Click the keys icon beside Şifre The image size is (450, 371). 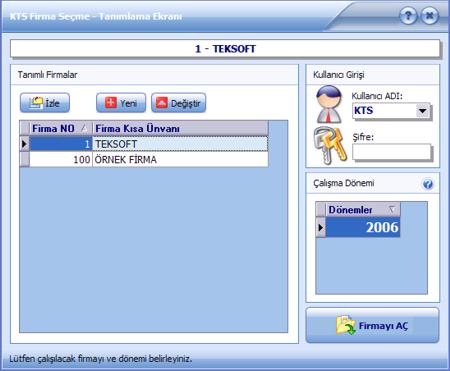click(x=330, y=146)
